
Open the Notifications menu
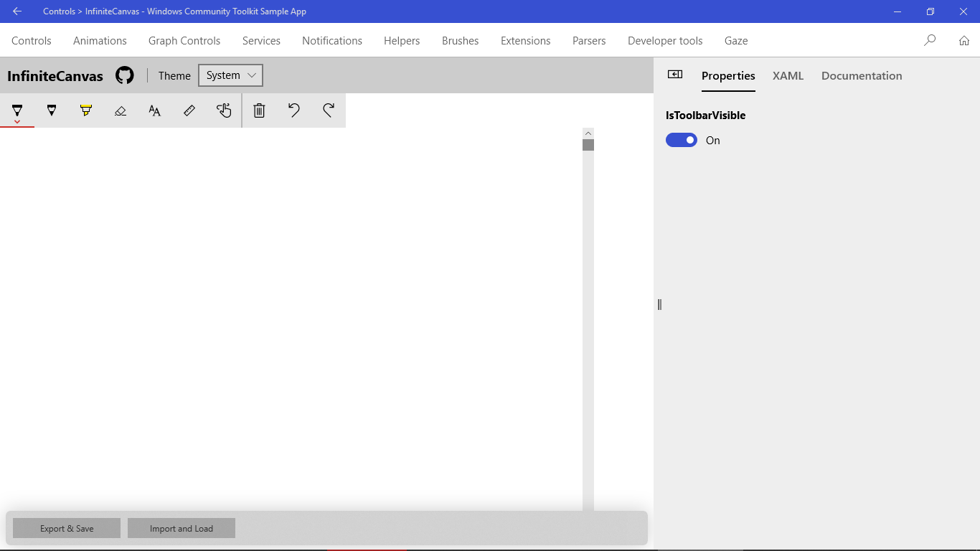pos(332,41)
